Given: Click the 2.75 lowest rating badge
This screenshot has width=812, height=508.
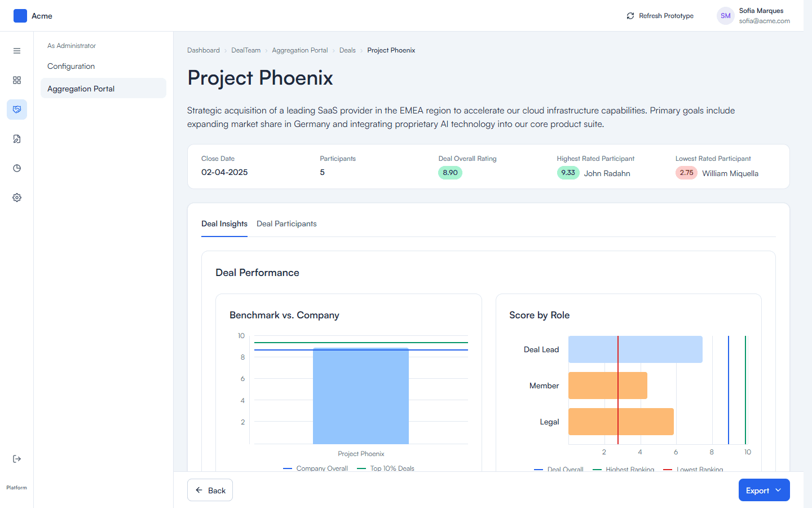Looking at the screenshot, I should [x=686, y=173].
